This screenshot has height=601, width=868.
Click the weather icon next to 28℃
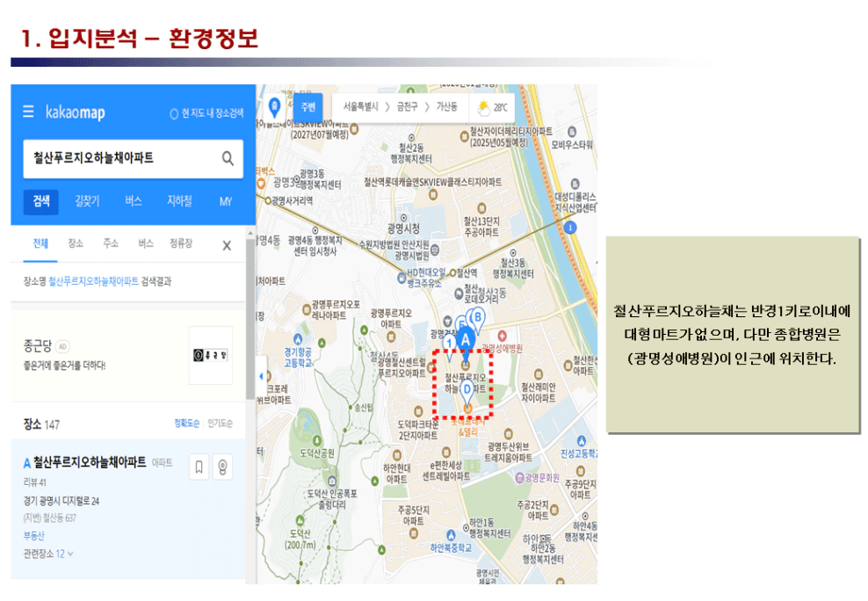[x=484, y=108]
